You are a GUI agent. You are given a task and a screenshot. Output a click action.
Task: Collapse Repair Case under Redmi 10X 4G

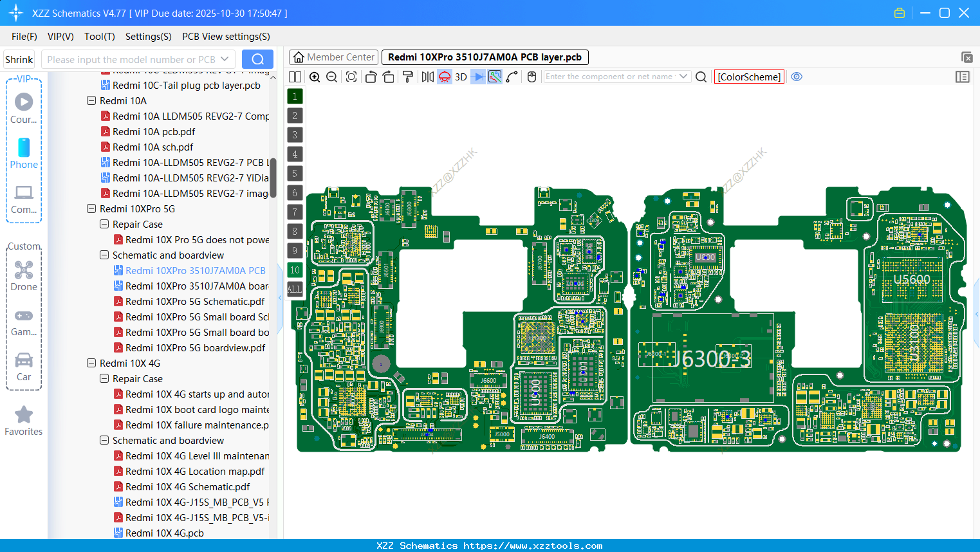[x=104, y=378]
